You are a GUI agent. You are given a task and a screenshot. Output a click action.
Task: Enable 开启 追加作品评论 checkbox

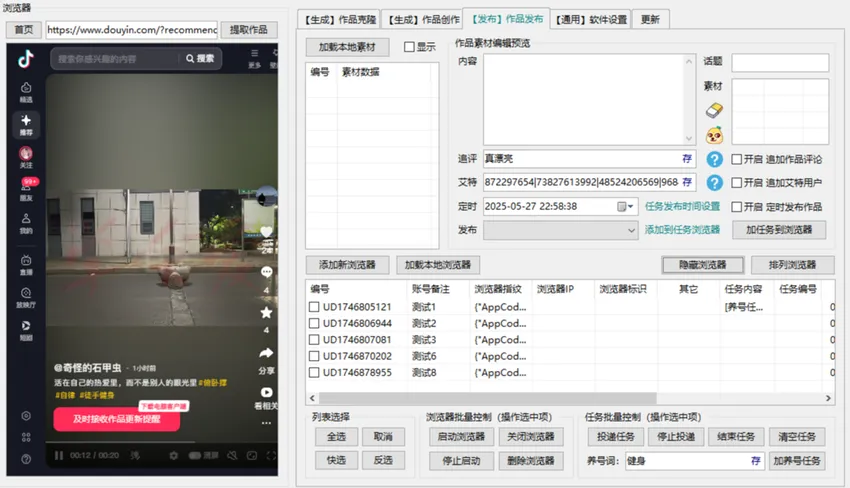tap(736, 159)
